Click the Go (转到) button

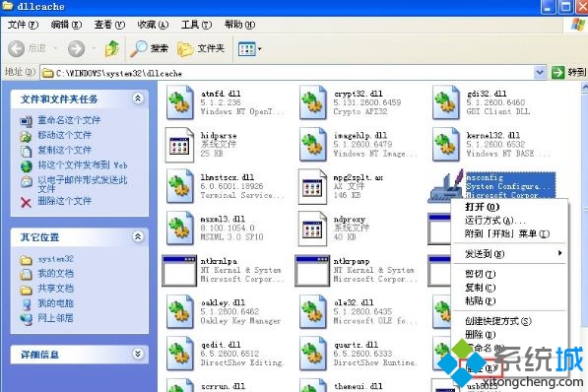pos(568,73)
